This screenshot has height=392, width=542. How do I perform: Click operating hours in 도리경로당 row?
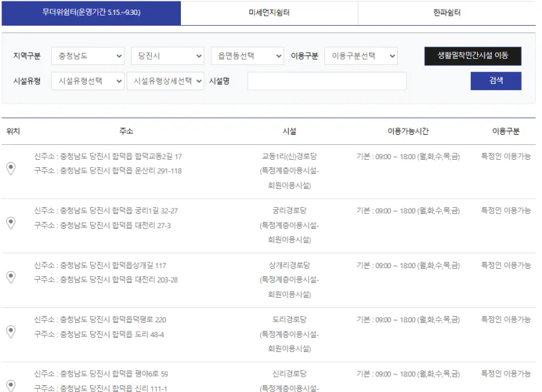408,320
